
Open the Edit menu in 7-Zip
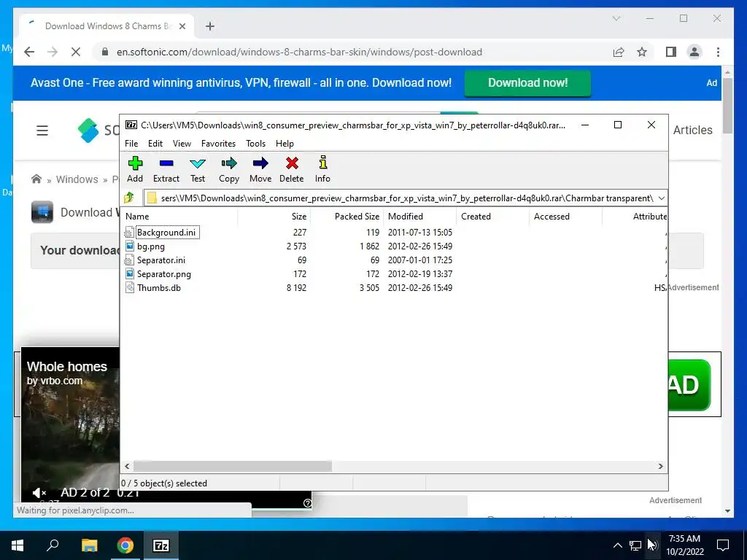(155, 144)
